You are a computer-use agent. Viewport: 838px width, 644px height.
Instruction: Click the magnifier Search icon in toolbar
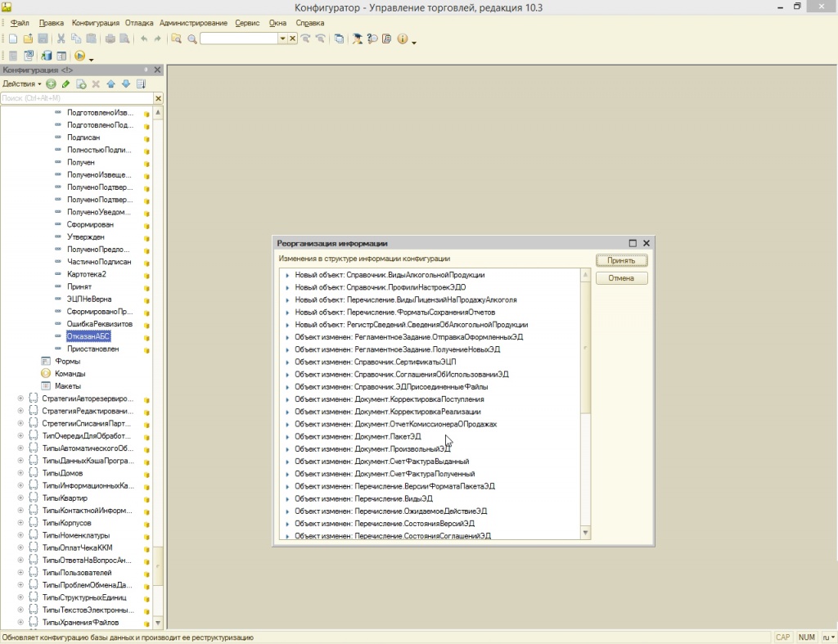click(x=191, y=38)
